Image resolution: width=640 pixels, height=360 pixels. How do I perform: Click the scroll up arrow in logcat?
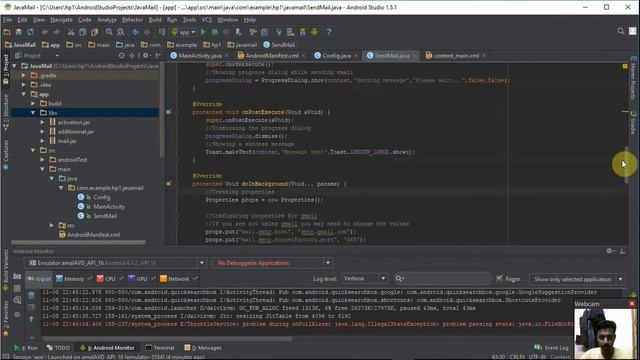click(x=31, y=319)
